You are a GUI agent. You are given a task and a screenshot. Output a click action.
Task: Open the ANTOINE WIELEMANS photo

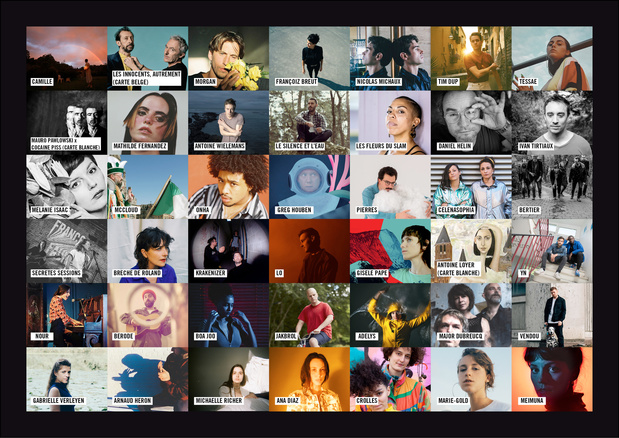tap(229, 123)
